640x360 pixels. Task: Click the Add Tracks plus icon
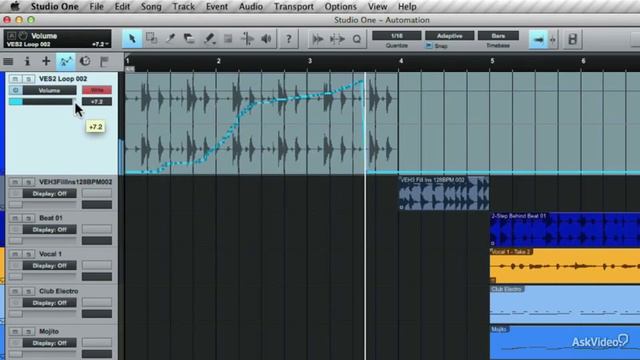pos(46,62)
